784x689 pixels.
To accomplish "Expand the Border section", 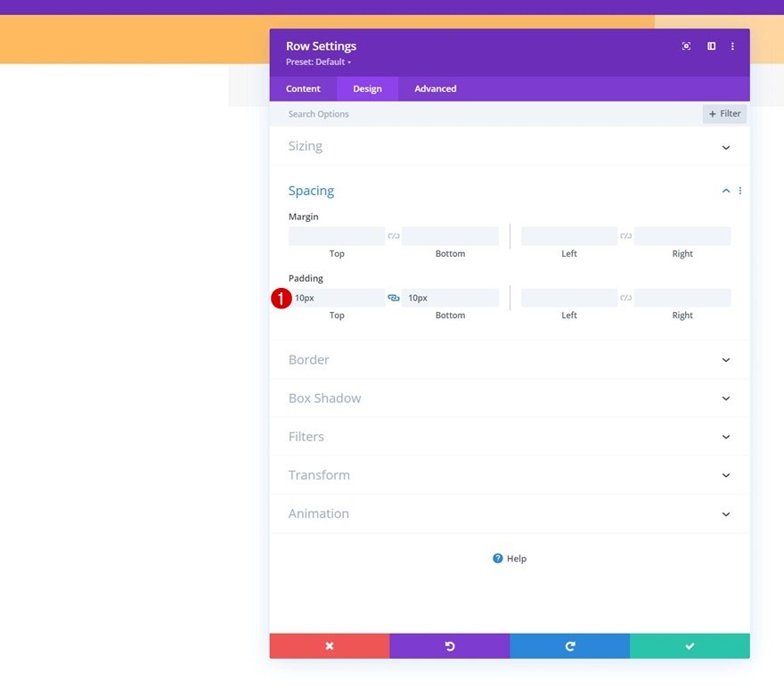I will coord(510,360).
